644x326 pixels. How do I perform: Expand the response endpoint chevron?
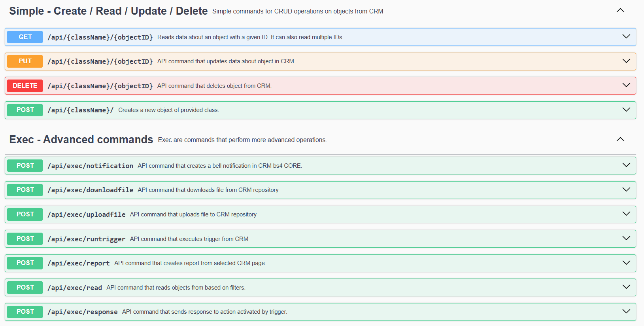[626, 311]
